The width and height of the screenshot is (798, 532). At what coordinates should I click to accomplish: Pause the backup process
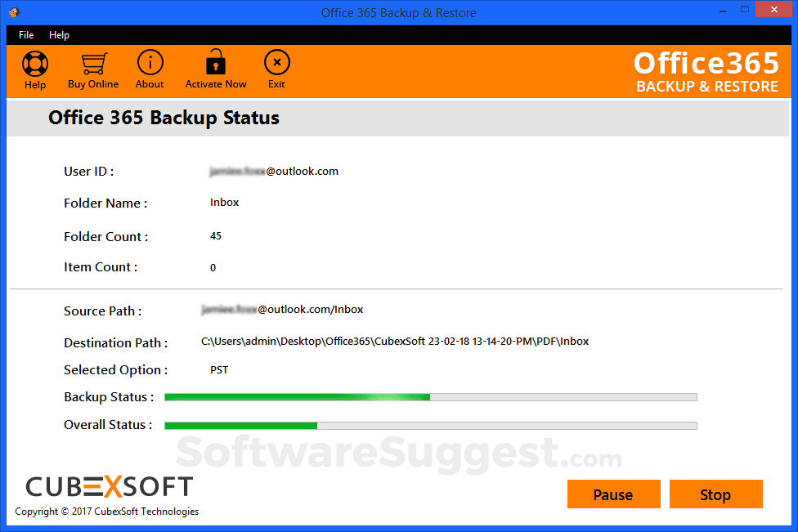coord(613,494)
